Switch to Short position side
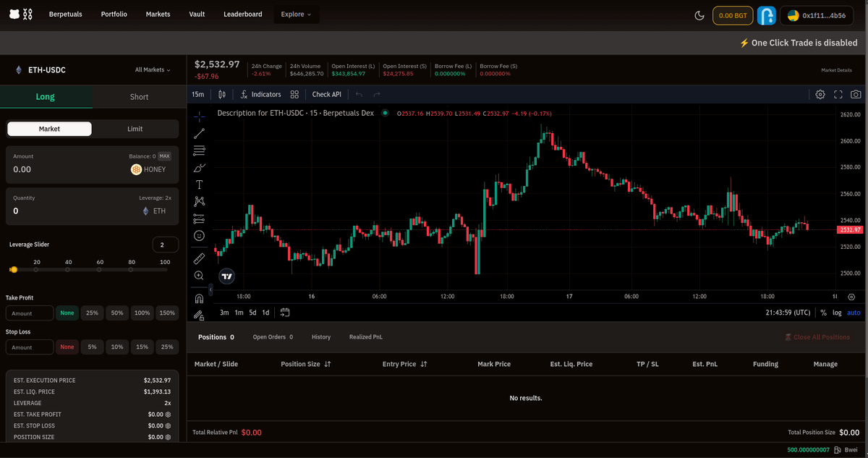 [139, 97]
